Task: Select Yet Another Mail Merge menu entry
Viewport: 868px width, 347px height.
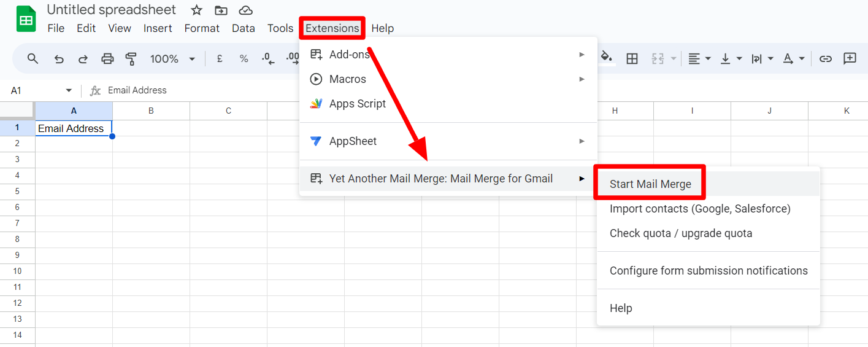Action: (448, 178)
